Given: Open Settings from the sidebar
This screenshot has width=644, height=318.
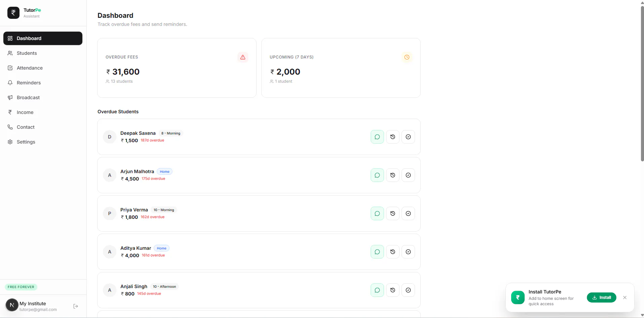Looking at the screenshot, I should tap(43, 142).
